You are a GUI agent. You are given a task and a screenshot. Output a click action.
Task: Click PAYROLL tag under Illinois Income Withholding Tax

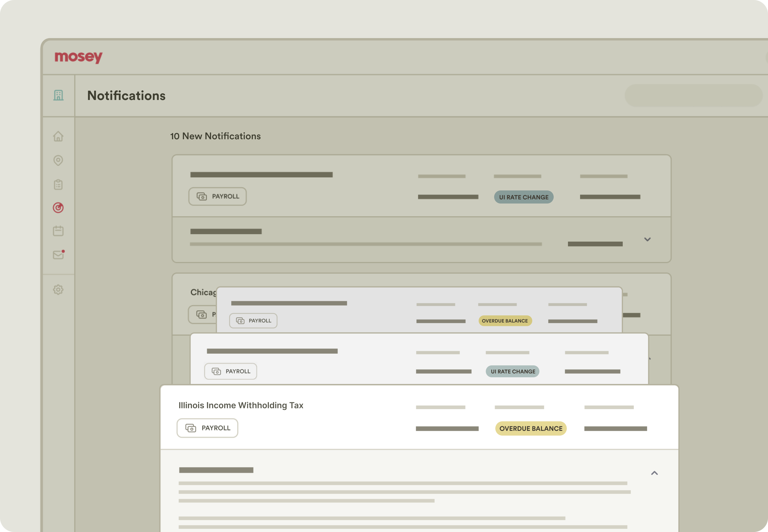207,428
